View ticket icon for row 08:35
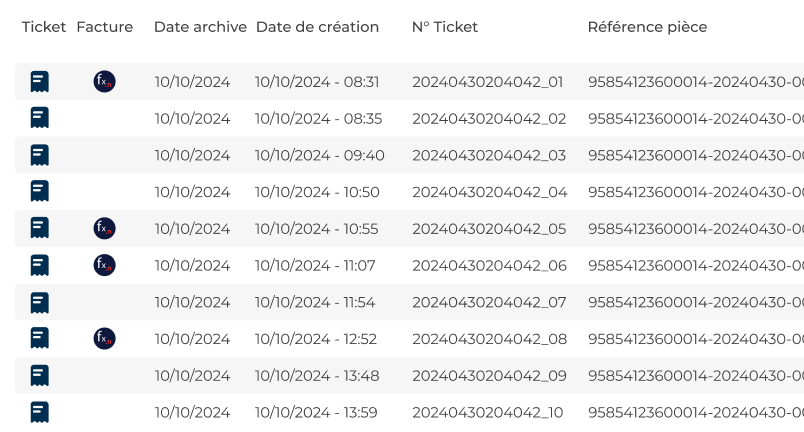This screenshot has height=432, width=804. pyautogui.click(x=39, y=118)
